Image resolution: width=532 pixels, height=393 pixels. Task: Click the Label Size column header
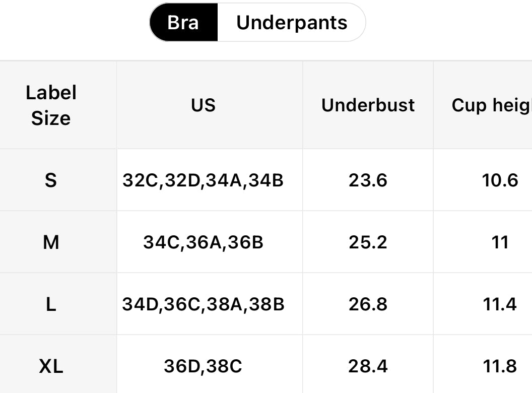tap(51, 105)
